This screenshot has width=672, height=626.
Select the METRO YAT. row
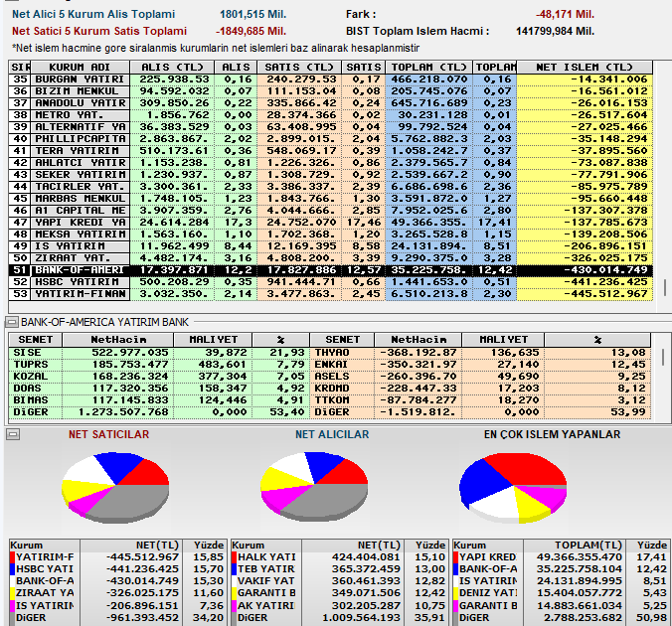(330, 115)
